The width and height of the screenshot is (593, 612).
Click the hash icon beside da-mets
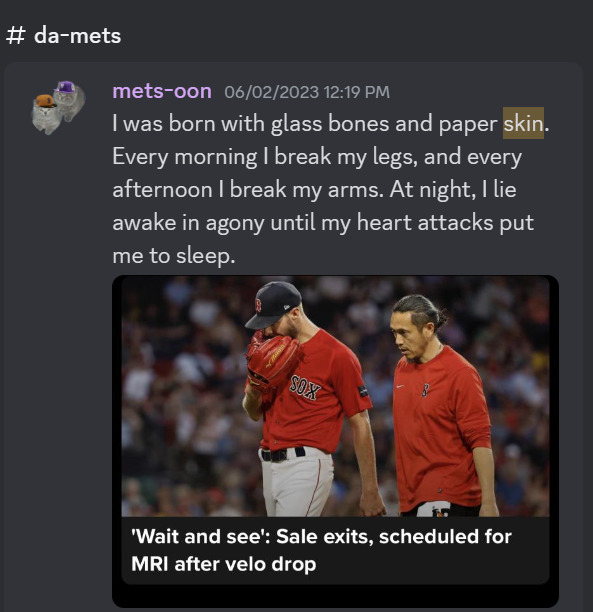point(16,36)
